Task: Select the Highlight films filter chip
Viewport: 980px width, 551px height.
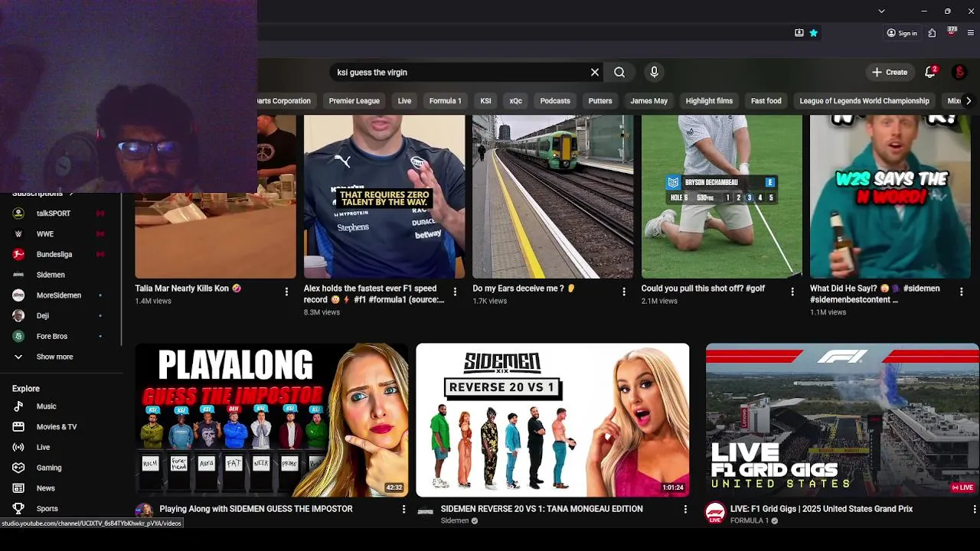Action: pos(709,101)
